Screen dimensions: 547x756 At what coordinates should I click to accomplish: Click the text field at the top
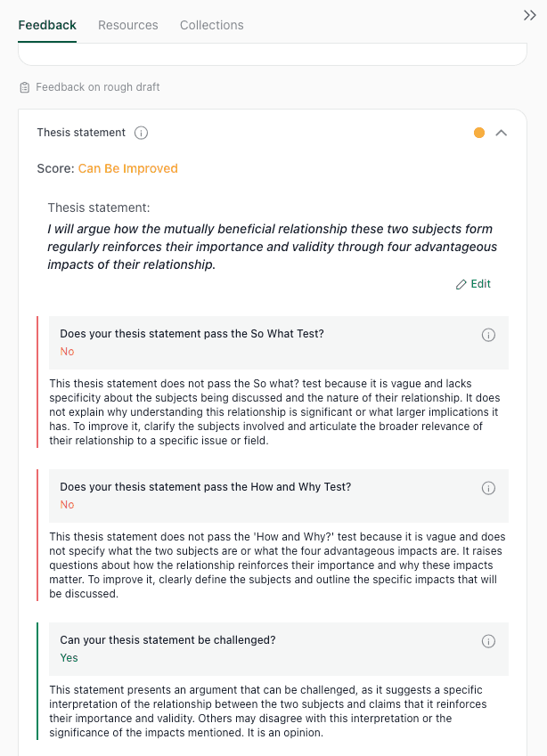(273, 52)
